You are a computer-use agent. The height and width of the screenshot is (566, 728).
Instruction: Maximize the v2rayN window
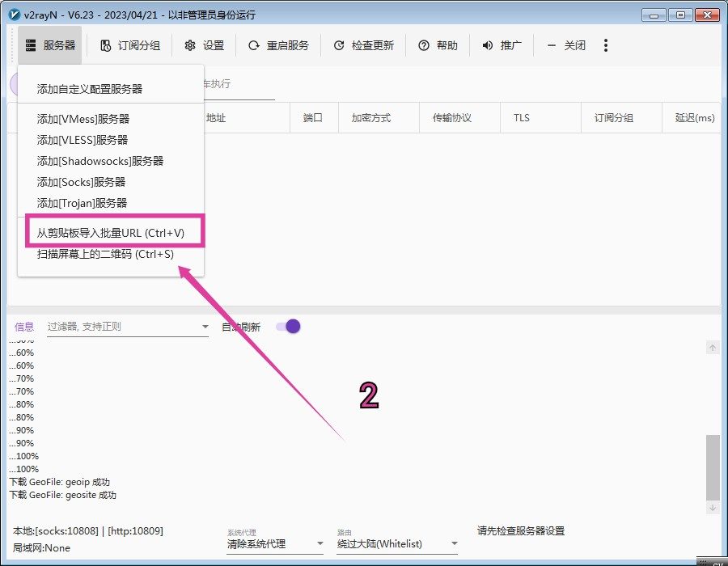point(680,15)
